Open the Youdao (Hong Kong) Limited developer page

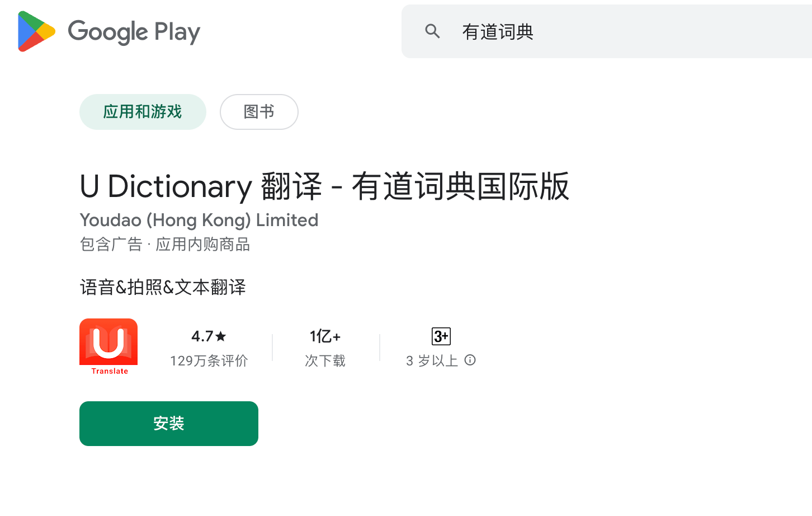(199, 220)
